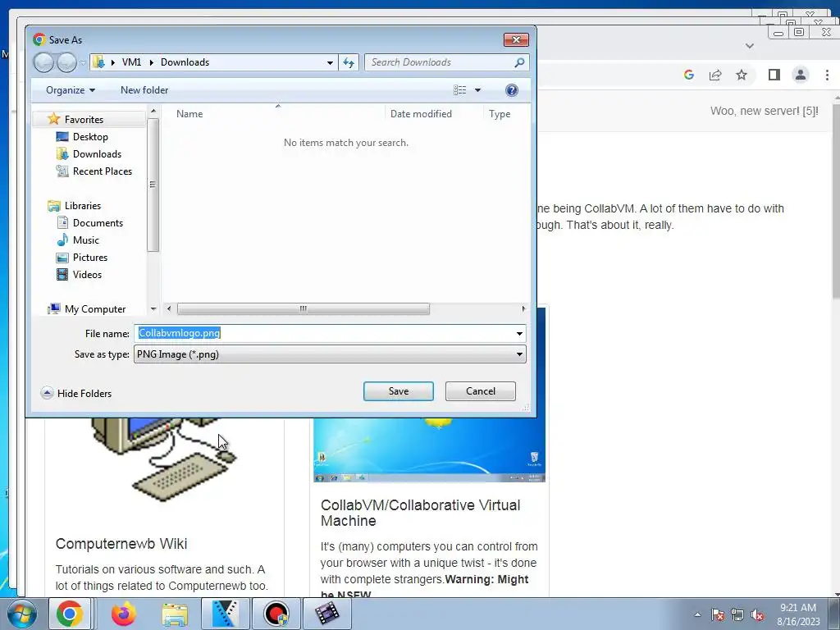The width and height of the screenshot is (840, 630).
Task: Open the Documents library
Action: click(98, 223)
